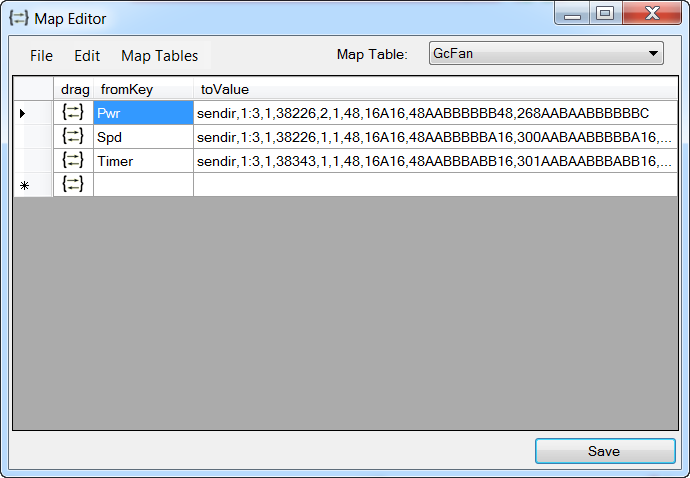Select the Timer fromKey cell
The width and height of the screenshot is (690, 478).
point(143,160)
